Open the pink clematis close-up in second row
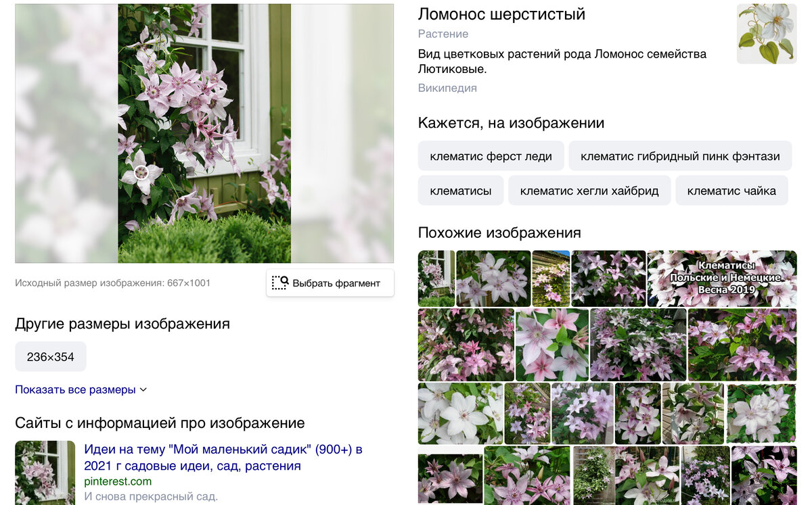812x505 pixels. (552, 345)
